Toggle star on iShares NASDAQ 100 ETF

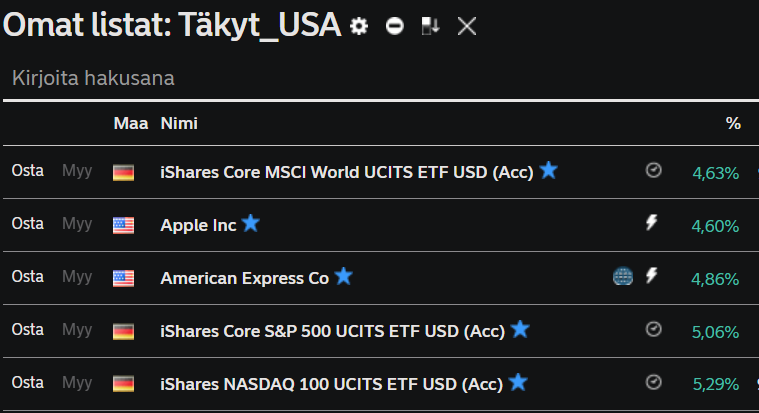point(518,382)
